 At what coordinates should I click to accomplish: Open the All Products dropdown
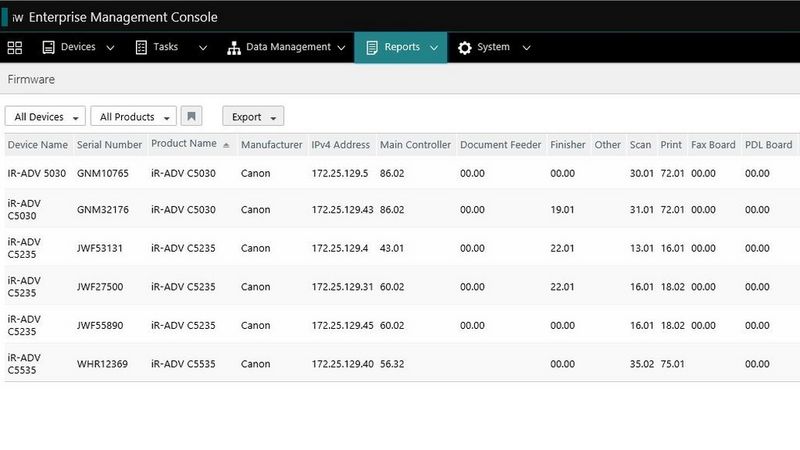tap(134, 117)
